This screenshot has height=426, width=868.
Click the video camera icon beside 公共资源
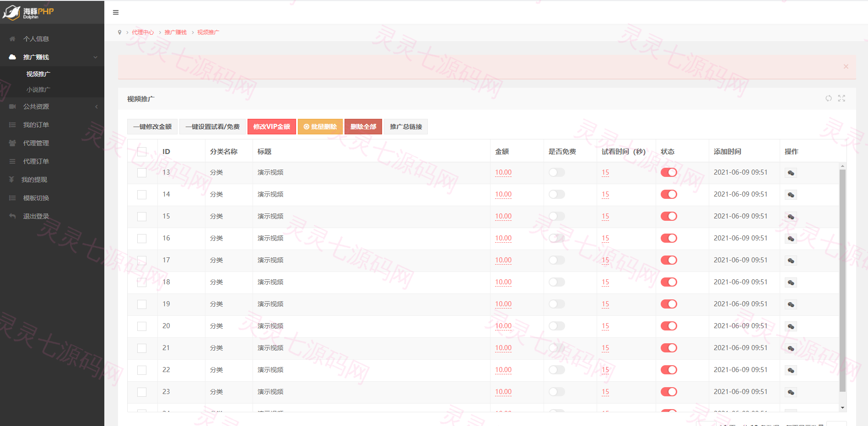coord(12,106)
